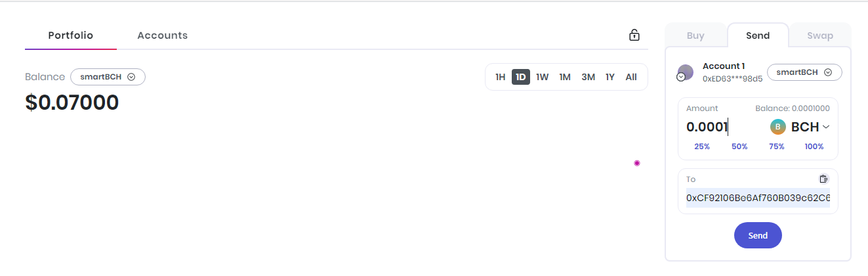The height and width of the screenshot is (276, 868).
Task: Choose the 50% amount shortcut
Action: [739, 147]
